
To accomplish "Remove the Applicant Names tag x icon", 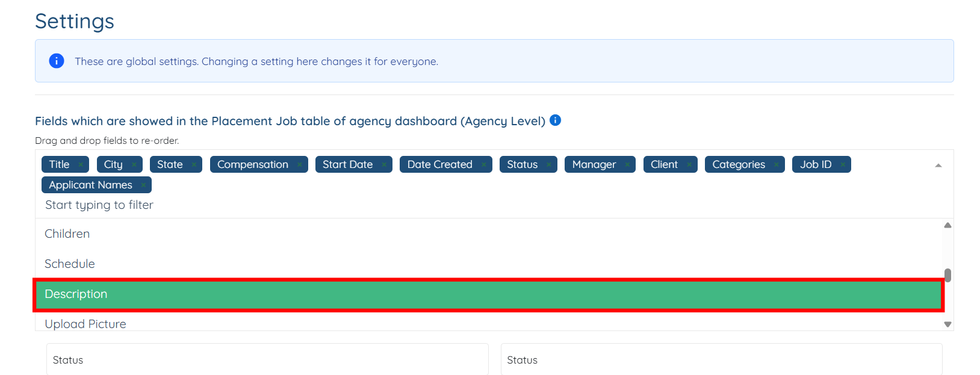I will [143, 185].
